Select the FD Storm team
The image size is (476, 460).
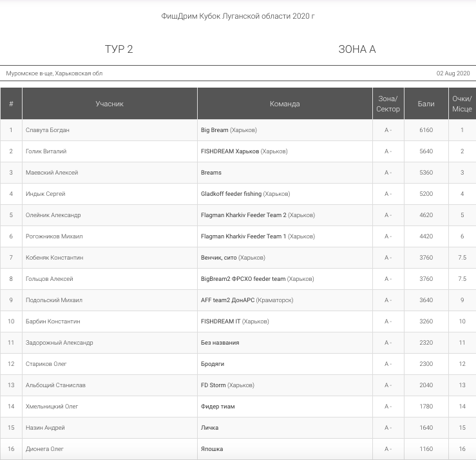pos(213,385)
